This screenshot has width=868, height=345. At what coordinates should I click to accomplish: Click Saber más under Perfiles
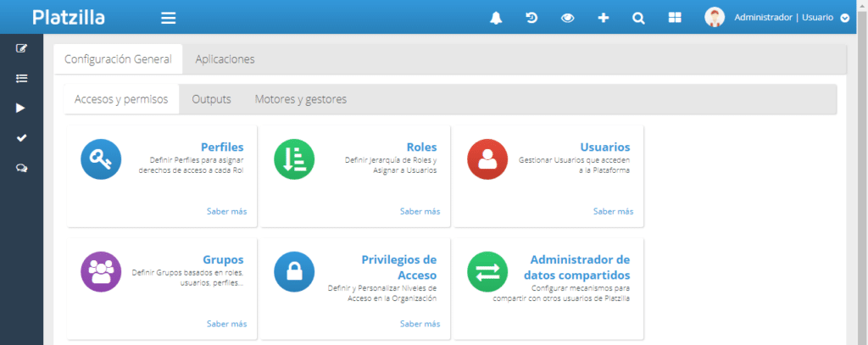click(x=226, y=211)
